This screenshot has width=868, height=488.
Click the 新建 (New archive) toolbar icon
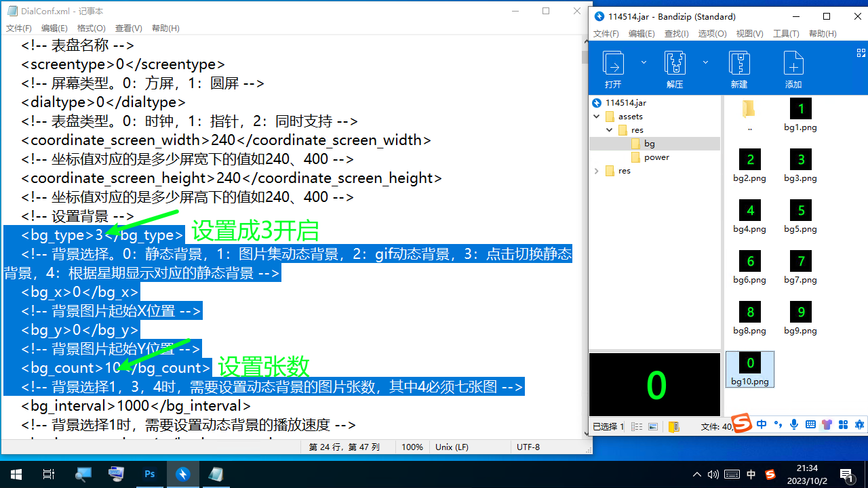[x=738, y=69]
